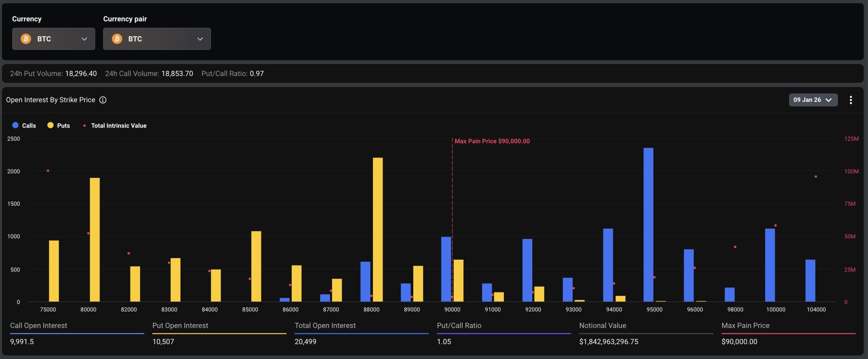
Task: Open the Open Interest By Strike Price info tooltip
Action: [x=103, y=100]
